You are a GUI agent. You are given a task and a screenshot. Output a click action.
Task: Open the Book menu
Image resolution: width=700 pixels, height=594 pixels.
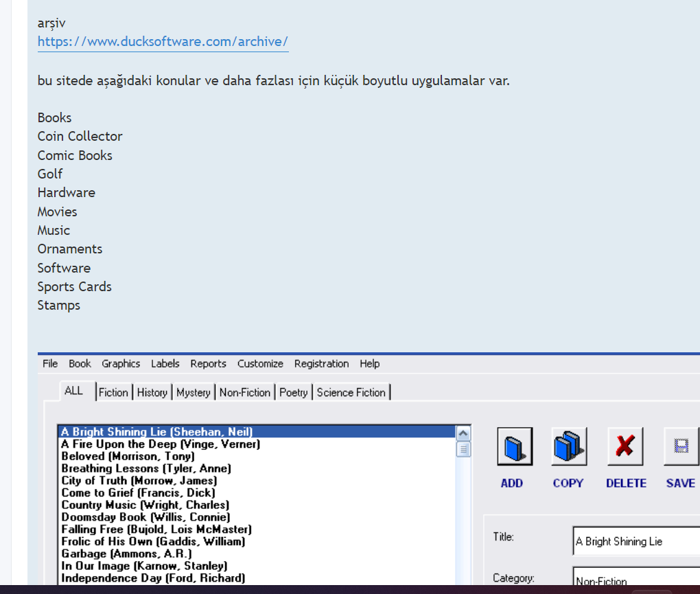point(80,363)
